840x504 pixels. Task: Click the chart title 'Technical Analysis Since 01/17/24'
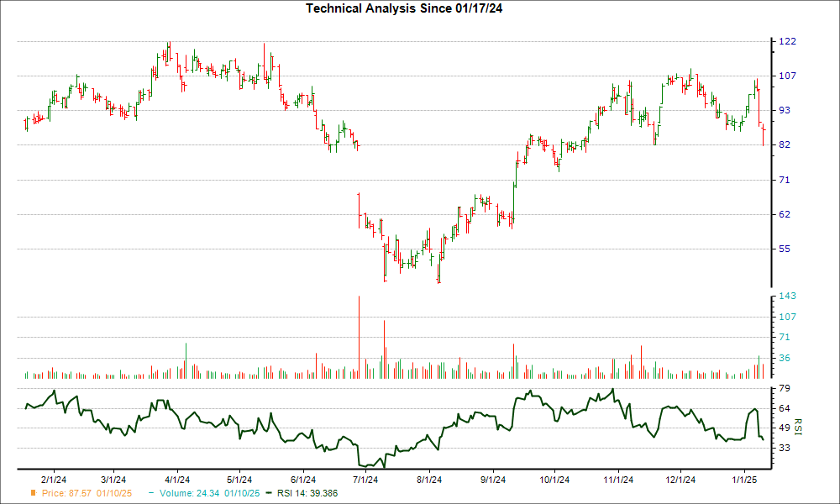404,8
